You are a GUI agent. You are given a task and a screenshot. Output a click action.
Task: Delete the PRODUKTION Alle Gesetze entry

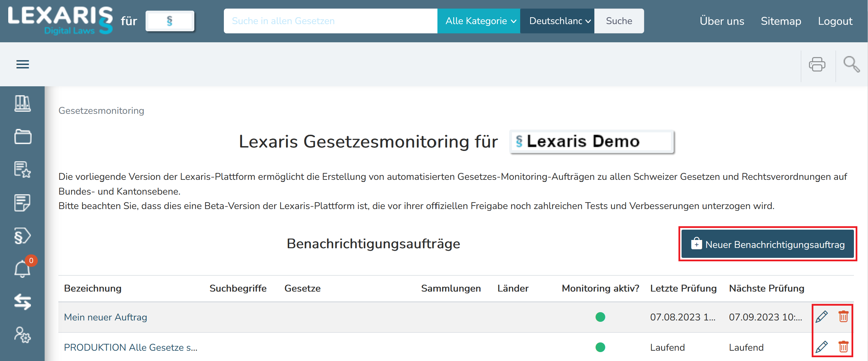click(x=843, y=347)
